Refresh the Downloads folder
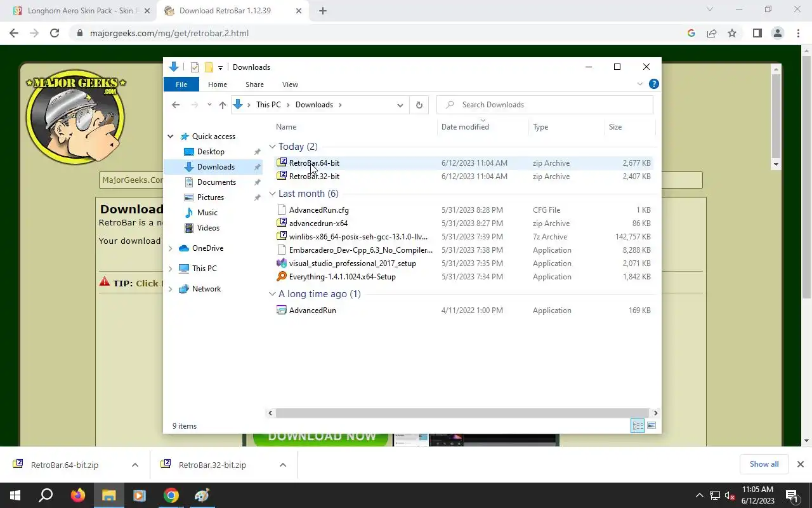 (x=419, y=105)
